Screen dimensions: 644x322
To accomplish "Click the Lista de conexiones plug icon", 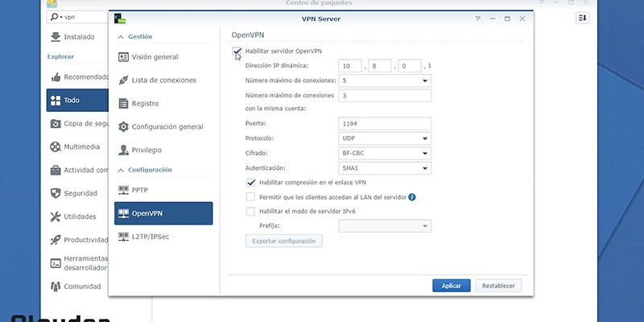I will pos(123,80).
